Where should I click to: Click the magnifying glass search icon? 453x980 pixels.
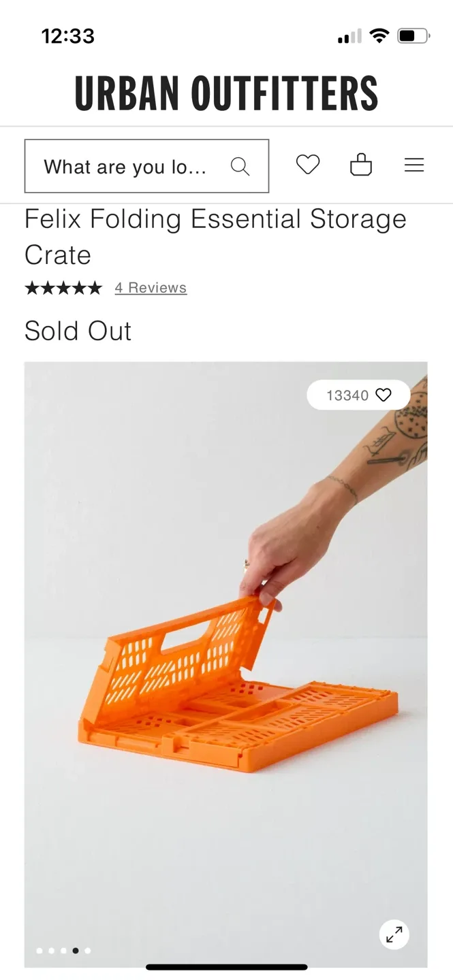click(240, 166)
